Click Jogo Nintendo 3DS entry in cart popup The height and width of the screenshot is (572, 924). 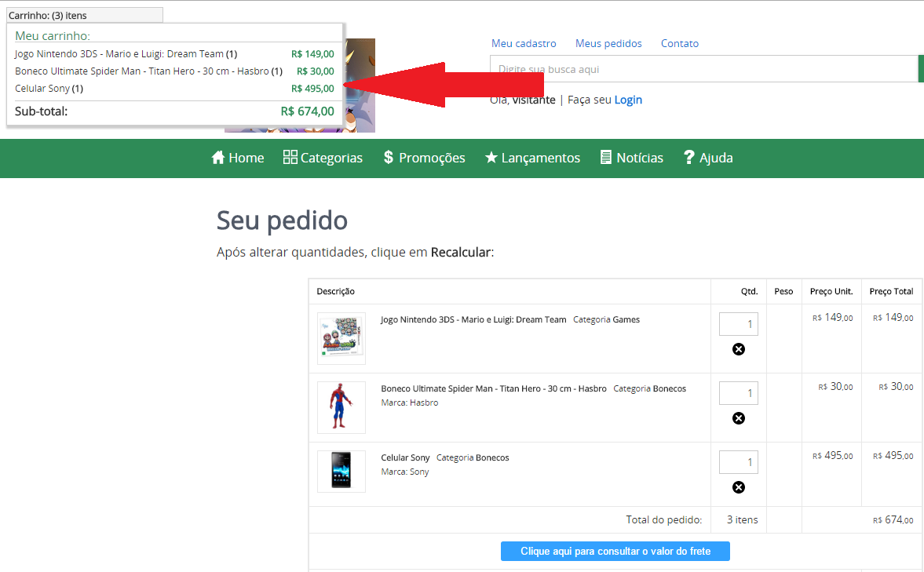click(x=126, y=54)
